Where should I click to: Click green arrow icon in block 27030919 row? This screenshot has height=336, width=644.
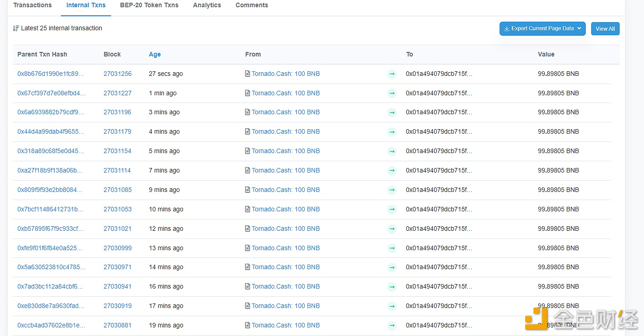[392, 306]
